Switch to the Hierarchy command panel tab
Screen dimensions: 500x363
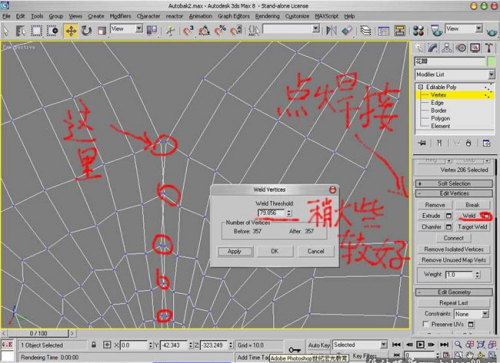point(447,48)
